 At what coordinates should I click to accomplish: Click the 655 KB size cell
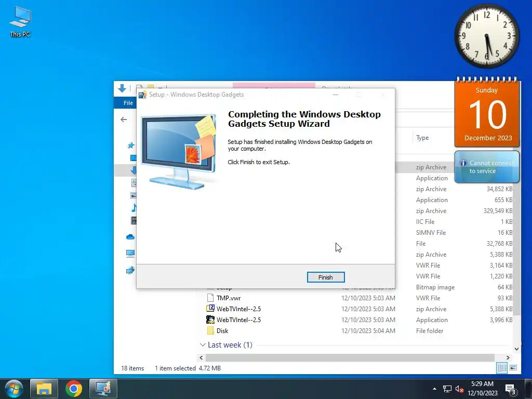tap(503, 200)
